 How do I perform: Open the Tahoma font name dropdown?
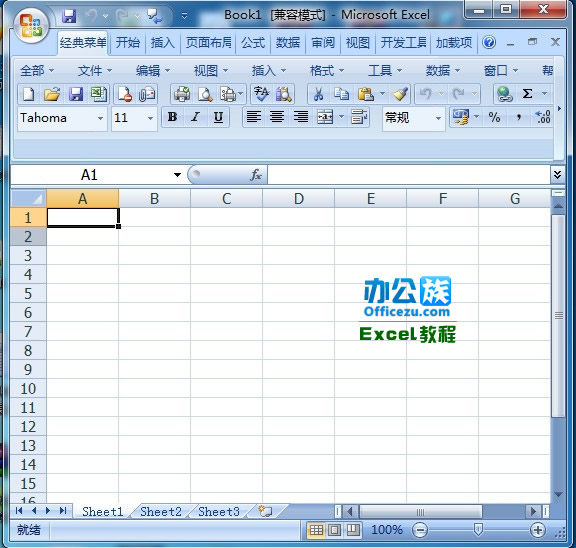coord(100,118)
